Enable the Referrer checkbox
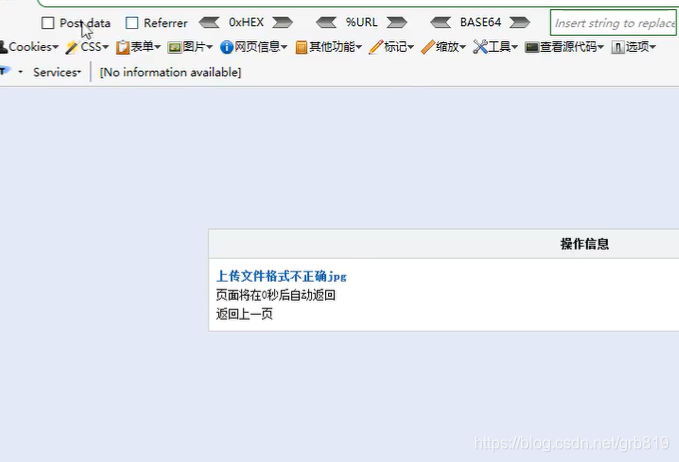Viewport: 679px width, 462px height. click(x=132, y=23)
